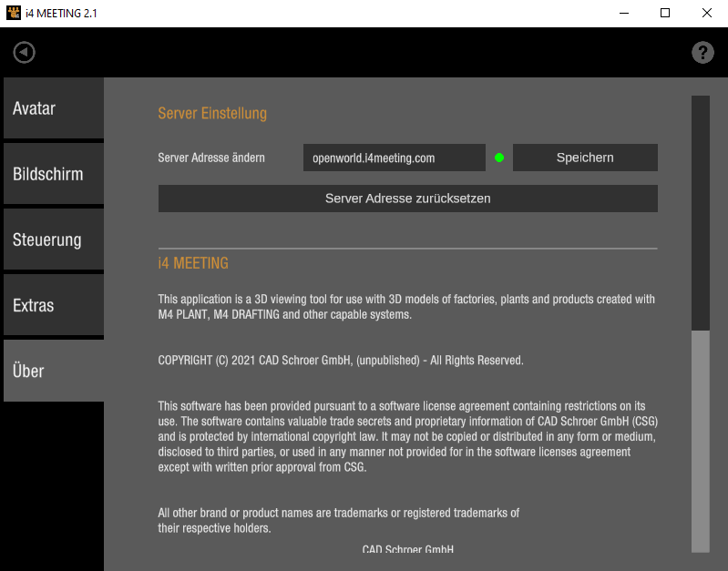The image size is (728, 571).
Task: Click the back arrow icon
Action: coord(25,53)
